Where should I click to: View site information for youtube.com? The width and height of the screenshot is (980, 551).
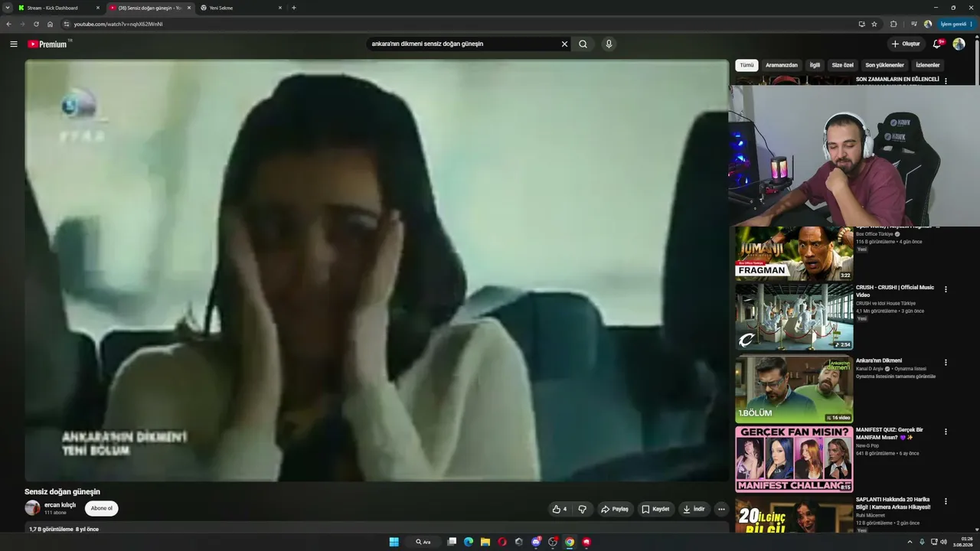[x=67, y=24]
